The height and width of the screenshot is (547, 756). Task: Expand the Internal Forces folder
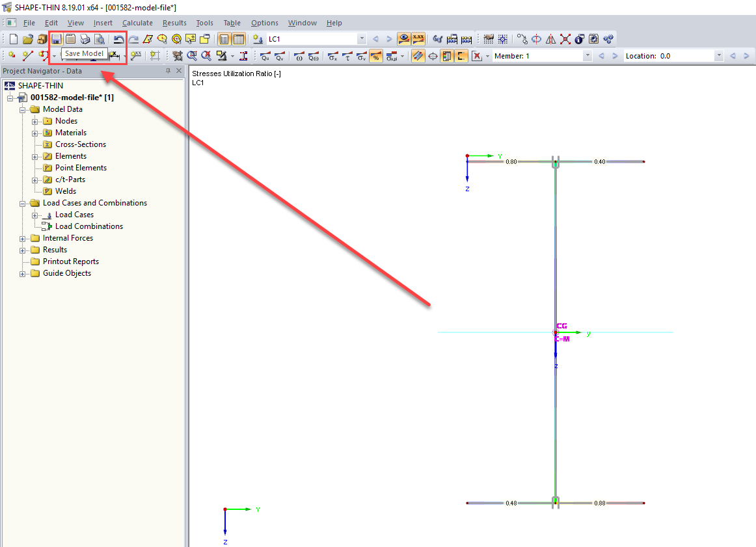pyautogui.click(x=22, y=237)
